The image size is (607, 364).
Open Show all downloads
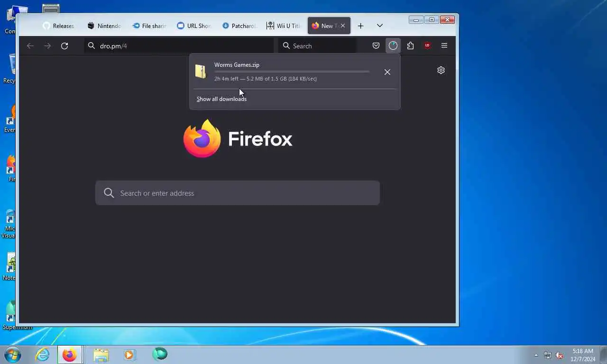click(221, 99)
